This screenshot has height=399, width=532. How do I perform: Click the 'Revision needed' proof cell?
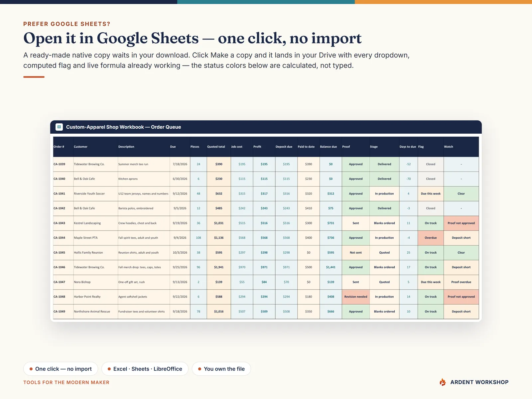point(356,297)
